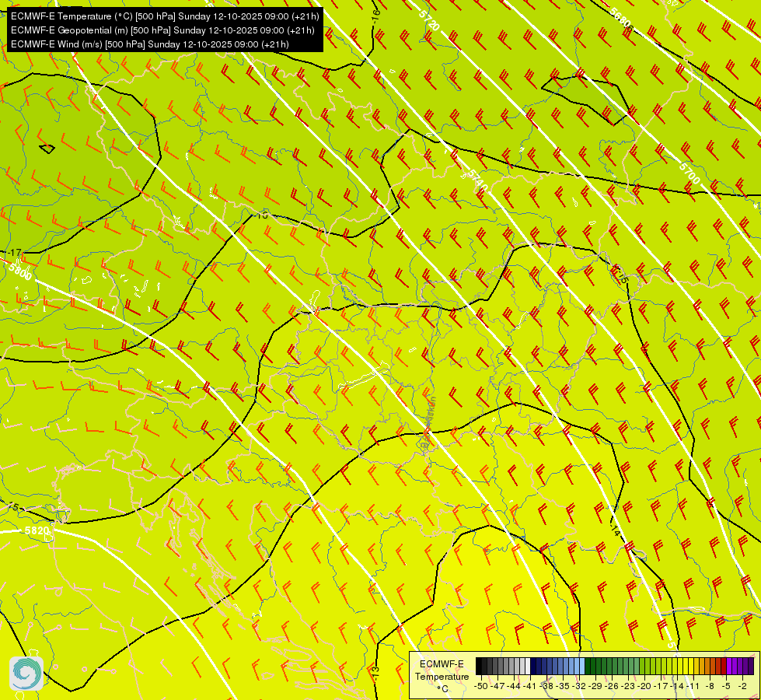This screenshot has width=761, height=700.
Task: Click the -5 value in the colour legend
Action: [x=726, y=687]
